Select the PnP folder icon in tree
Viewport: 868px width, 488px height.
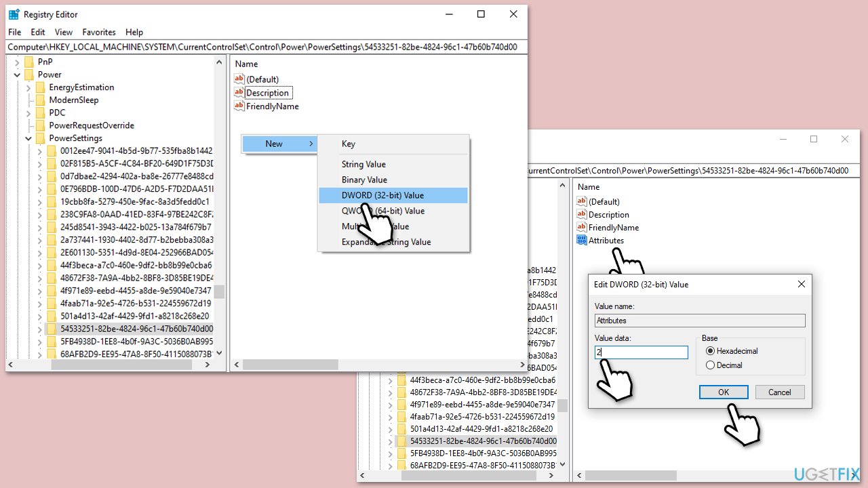point(28,62)
